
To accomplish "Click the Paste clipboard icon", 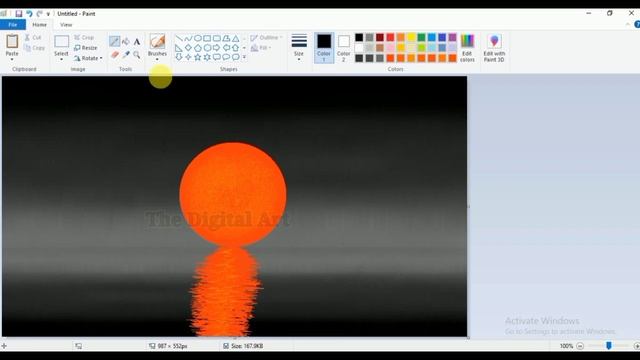I will tap(12, 41).
